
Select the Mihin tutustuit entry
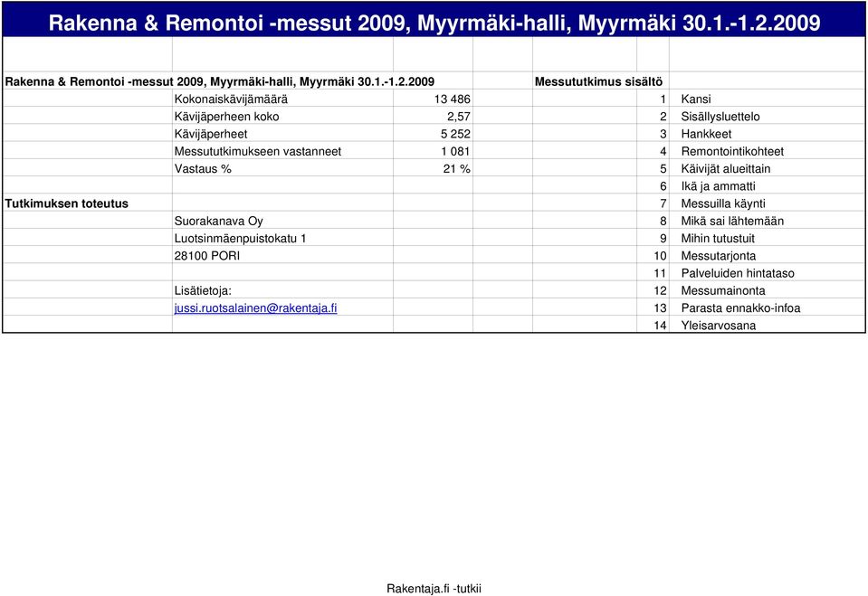[x=718, y=239]
